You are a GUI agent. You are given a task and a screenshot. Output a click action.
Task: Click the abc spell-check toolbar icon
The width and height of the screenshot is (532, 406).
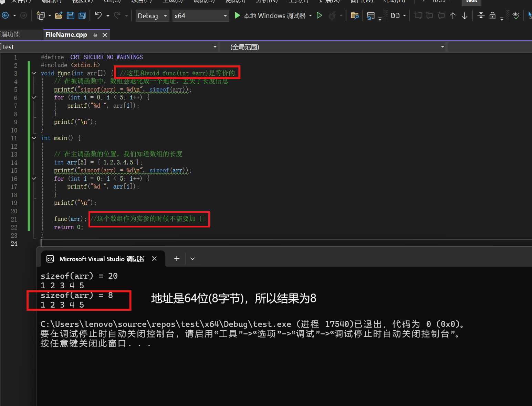tap(515, 15)
